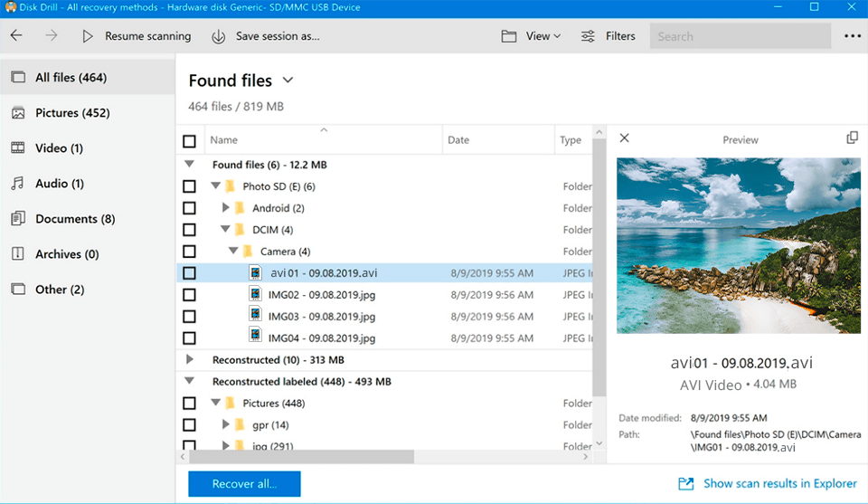Select Other (2) category
The height and width of the screenshot is (504, 868).
(88, 290)
